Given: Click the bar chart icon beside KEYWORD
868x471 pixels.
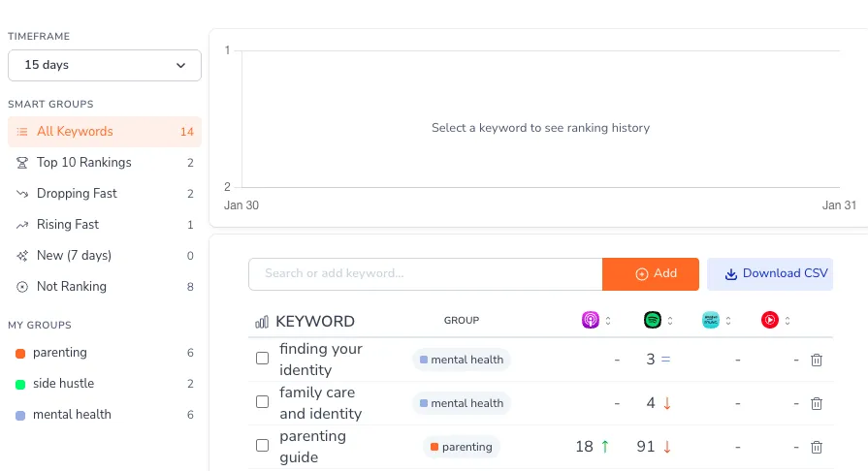Looking at the screenshot, I should 262,322.
